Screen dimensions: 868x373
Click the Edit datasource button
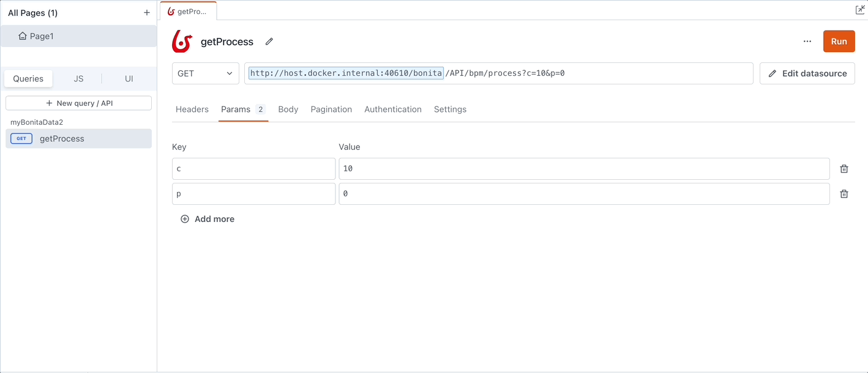coord(807,73)
